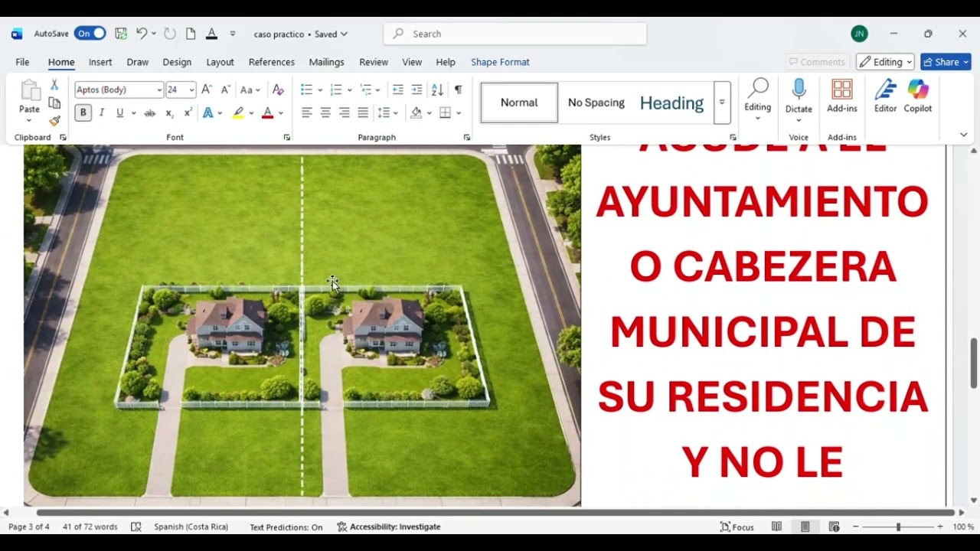Apply the No Spacing style
The width and height of the screenshot is (980, 551).
[x=596, y=103]
